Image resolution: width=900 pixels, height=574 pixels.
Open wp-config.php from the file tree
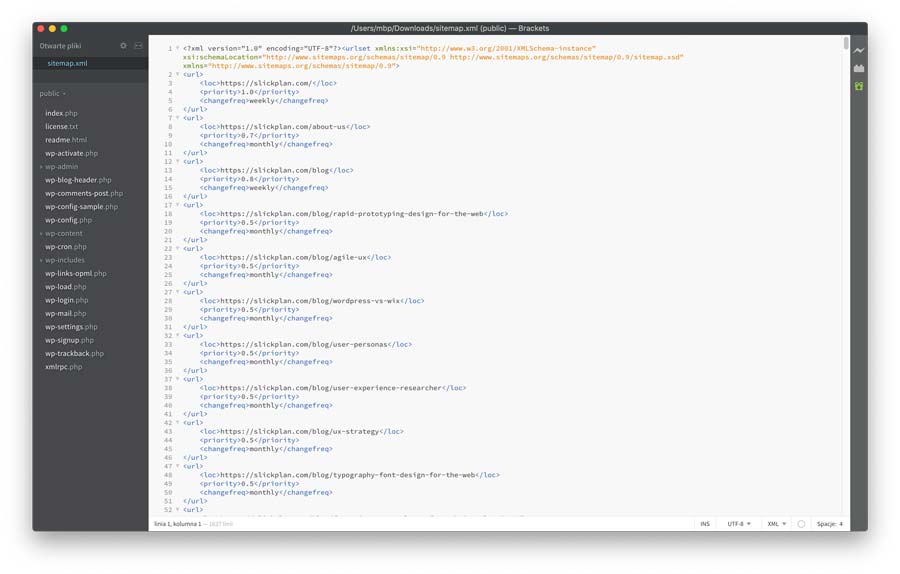(x=68, y=220)
